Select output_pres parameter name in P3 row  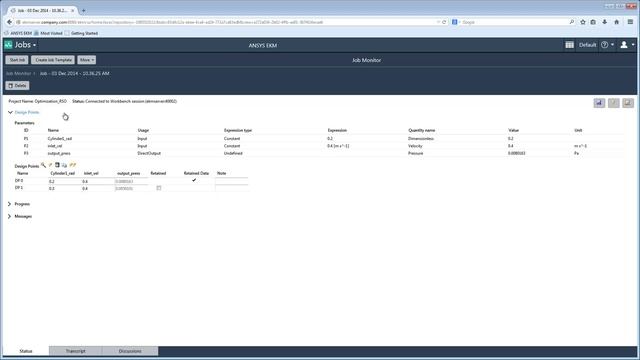tap(59, 153)
